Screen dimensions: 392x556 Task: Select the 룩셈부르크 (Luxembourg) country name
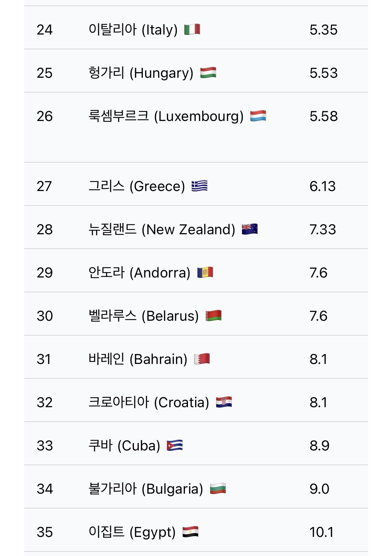point(166,116)
